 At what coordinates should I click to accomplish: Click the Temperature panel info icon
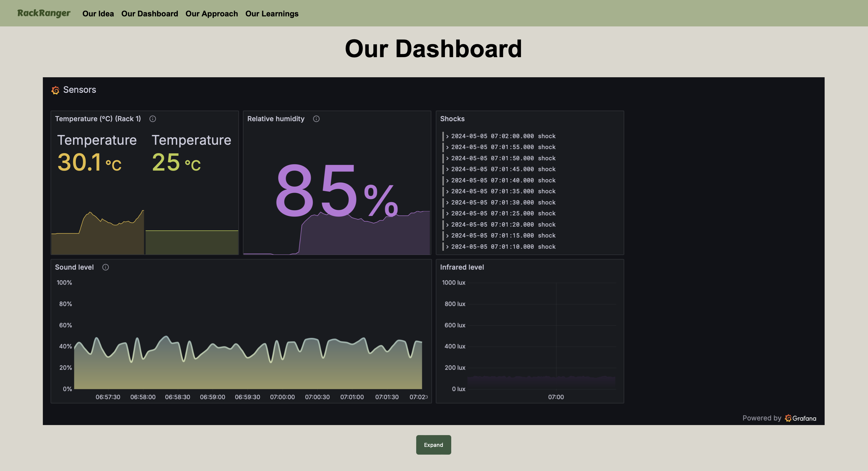(x=153, y=119)
